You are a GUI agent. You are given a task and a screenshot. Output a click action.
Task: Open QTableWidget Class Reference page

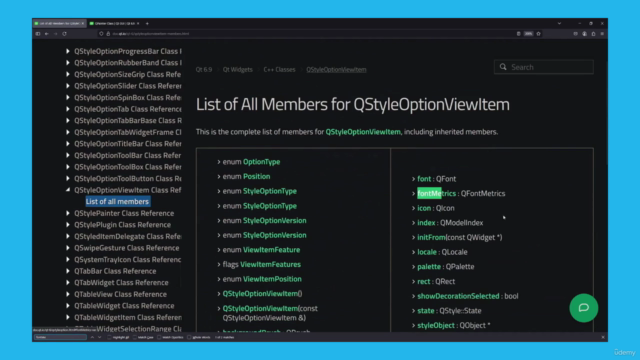pos(124,306)
